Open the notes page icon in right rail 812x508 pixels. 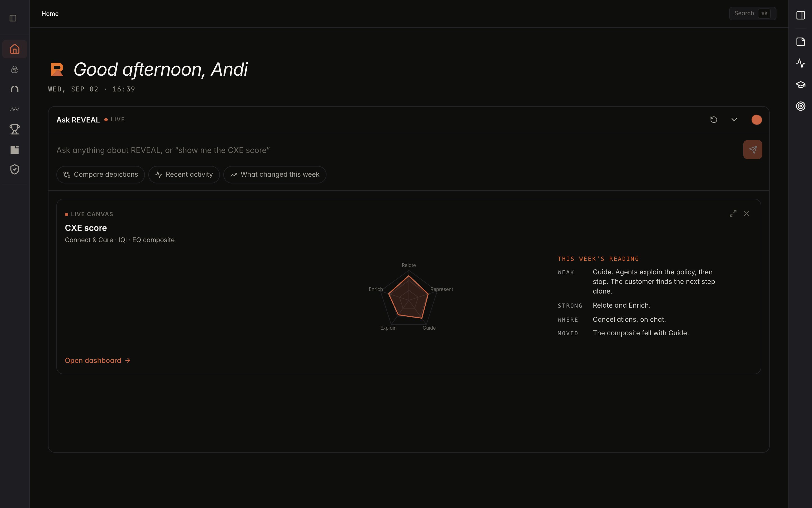click(801, 42)
